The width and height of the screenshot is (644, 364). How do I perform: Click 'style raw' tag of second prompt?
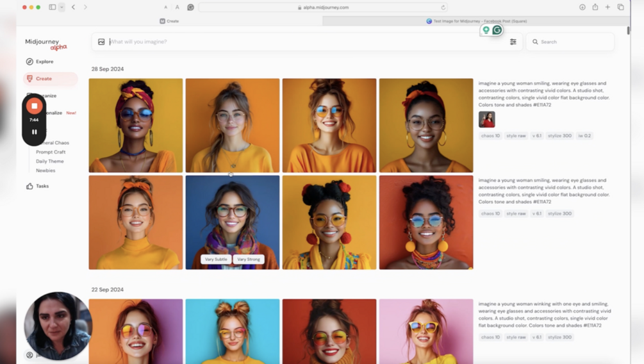(516, 213)
